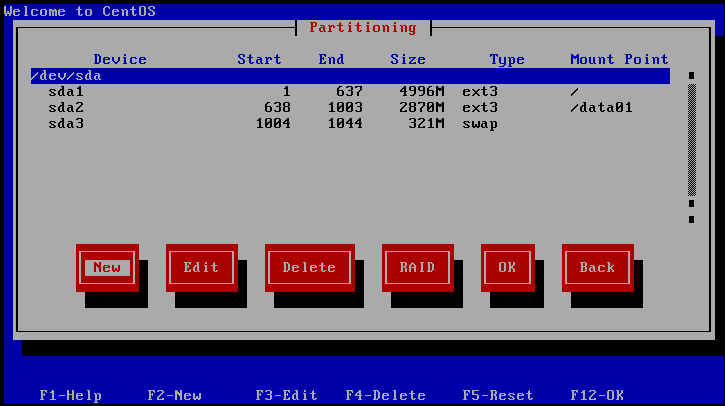Select the /dev/sda device row

(349, 75)
